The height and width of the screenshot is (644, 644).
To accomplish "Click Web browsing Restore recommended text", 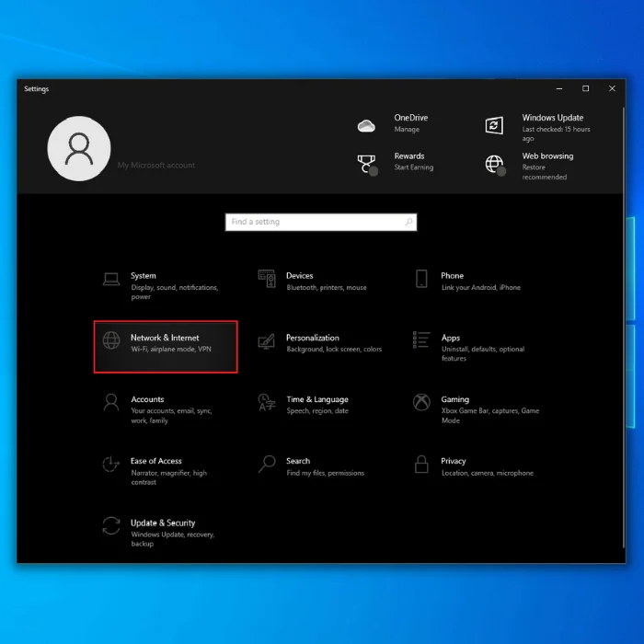I will (545, 172).
